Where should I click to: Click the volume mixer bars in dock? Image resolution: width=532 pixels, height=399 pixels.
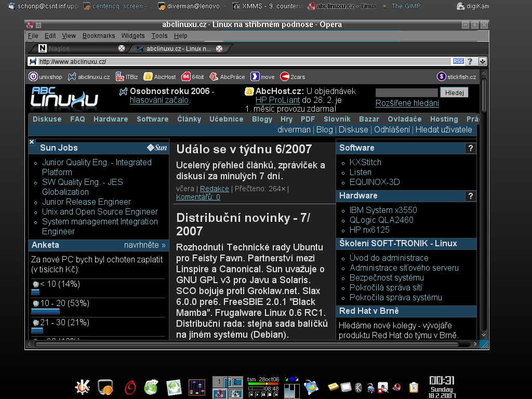click(x=291, y=391)
